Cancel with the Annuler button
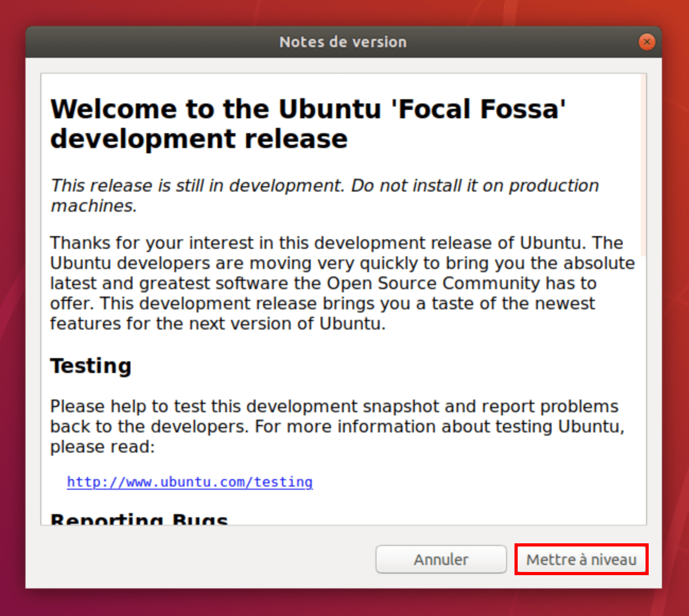The width and height of the screenshot is (689, 616). [x=441, y=559]
